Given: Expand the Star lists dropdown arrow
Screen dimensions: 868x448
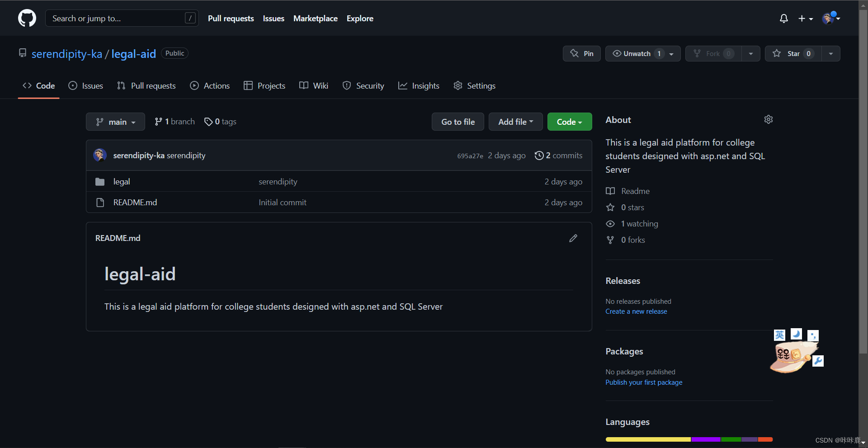Looking at the screenshot, I should (831, 53).
